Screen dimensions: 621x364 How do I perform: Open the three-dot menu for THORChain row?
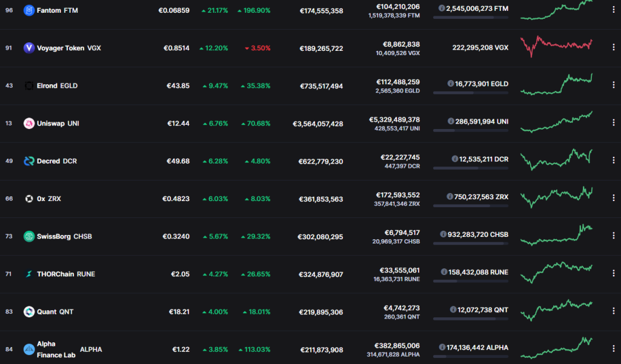click(614, 273)
